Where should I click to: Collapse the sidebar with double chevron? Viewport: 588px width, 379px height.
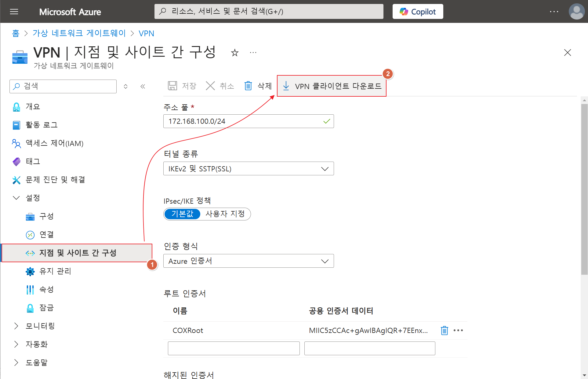point(143,86)
